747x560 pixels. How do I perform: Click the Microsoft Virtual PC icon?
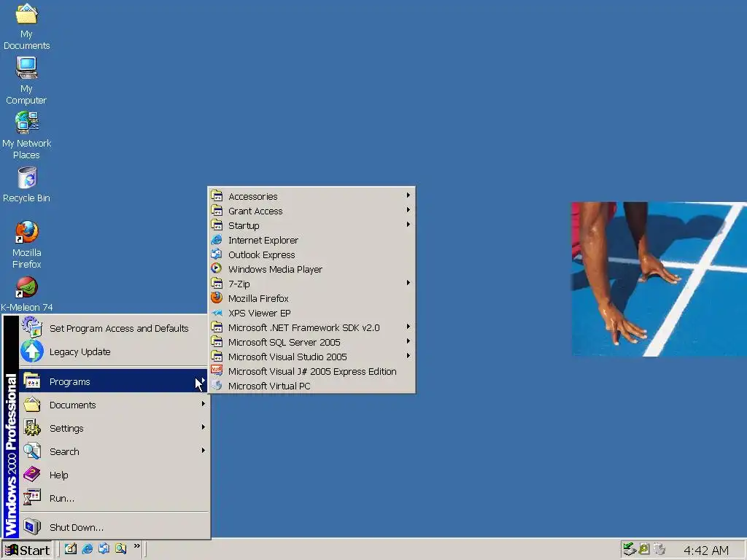point(217,386)
